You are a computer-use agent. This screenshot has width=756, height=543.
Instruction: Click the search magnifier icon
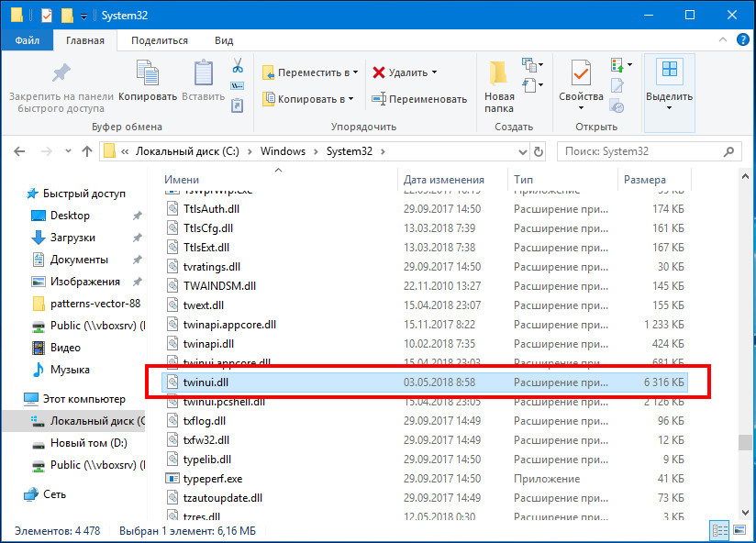[729, 151]
